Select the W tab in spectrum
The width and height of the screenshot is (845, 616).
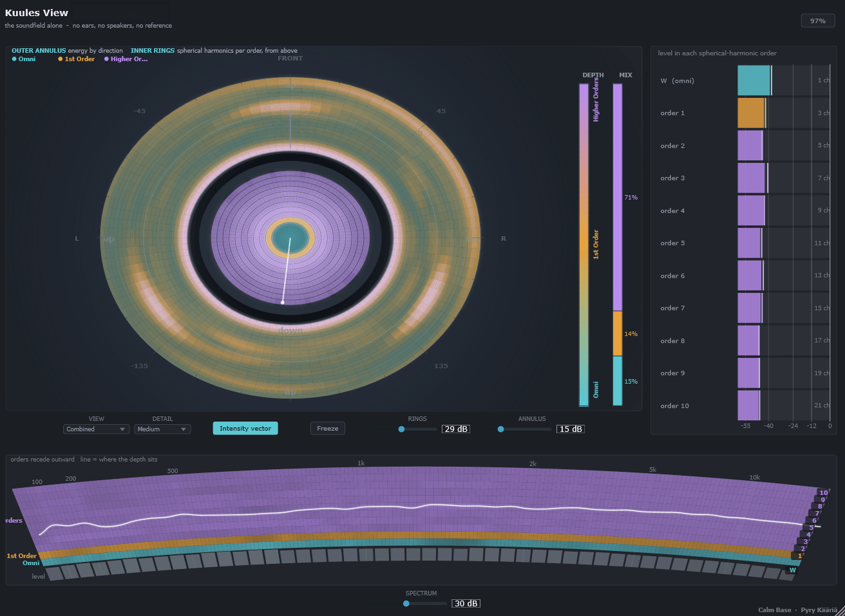pos(793,570)
